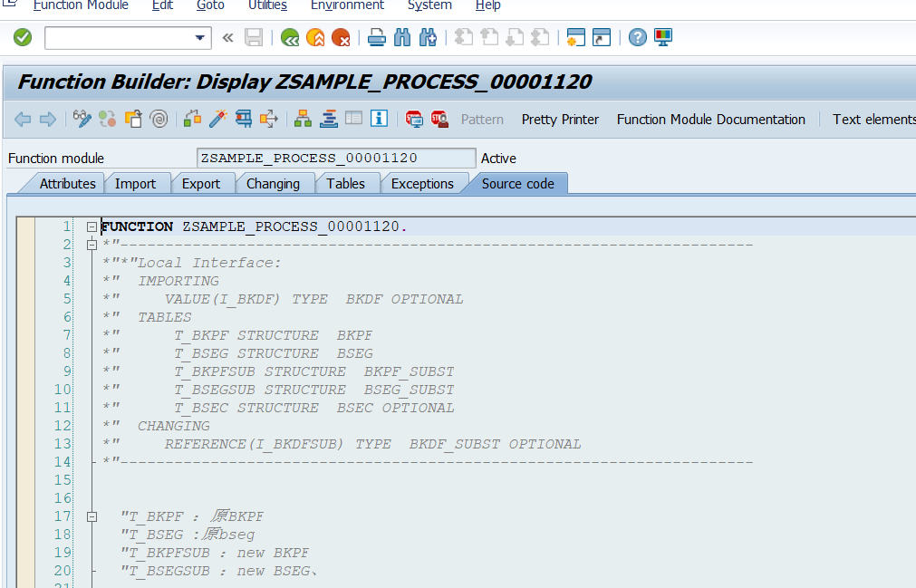Viewport: 916px width, 588px height.
Task: Toggle Display/Change with pencil-glasses icon
Action: pos(82,119)
